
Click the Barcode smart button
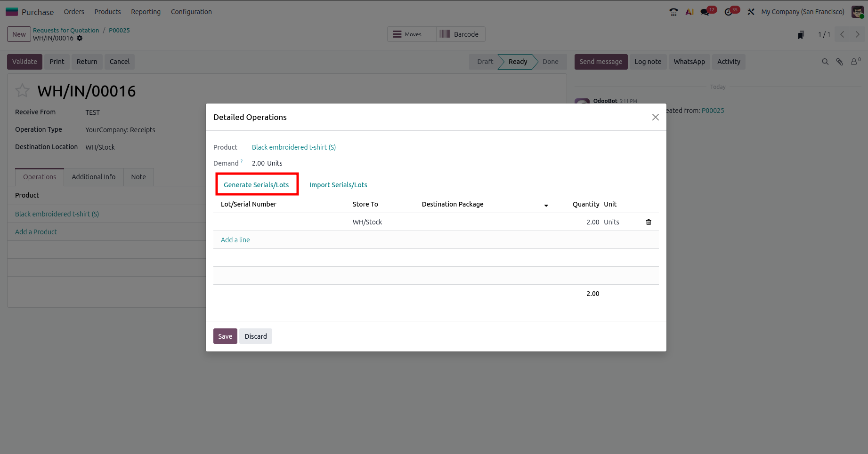point(461,34)
